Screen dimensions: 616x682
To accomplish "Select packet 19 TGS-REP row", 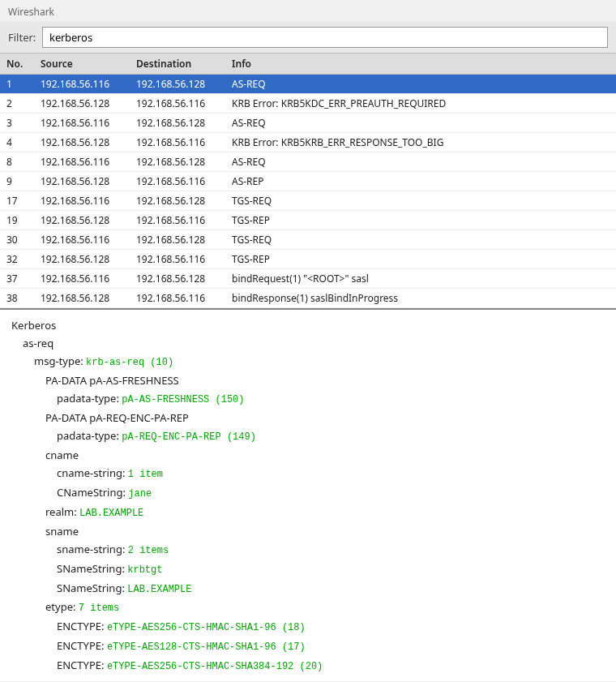I will tap(308, 221).
